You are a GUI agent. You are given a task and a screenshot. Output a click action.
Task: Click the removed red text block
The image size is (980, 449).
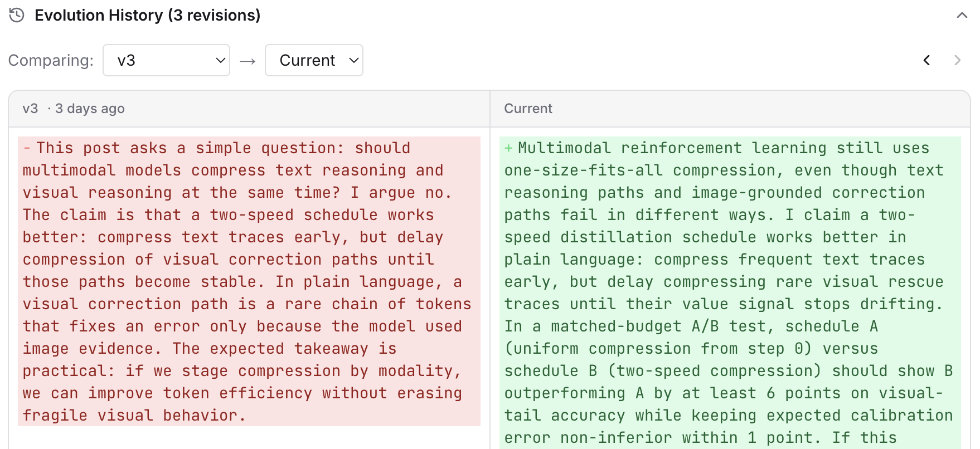(249, 281)
